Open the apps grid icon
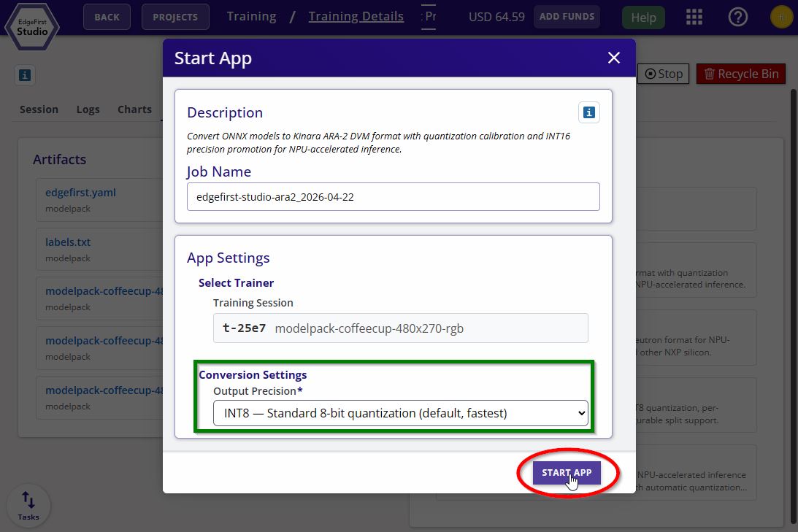 pos(694,18)
